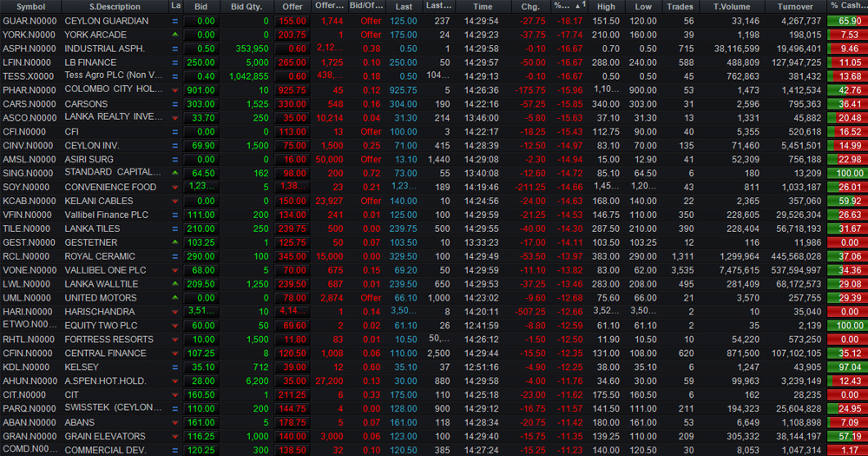
Task: Click offer quantity 50,000 for ASIRI SURG
Action: (329, 160)
